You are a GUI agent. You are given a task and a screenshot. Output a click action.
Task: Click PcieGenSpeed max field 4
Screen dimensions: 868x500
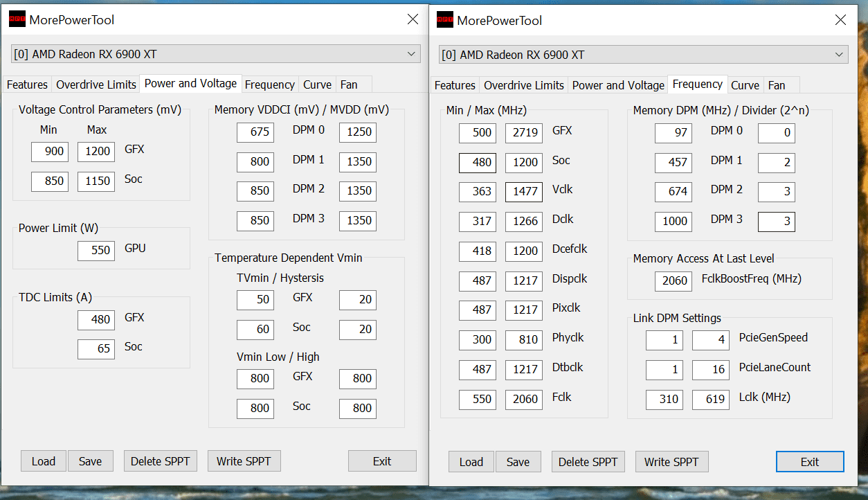point(711,340)
